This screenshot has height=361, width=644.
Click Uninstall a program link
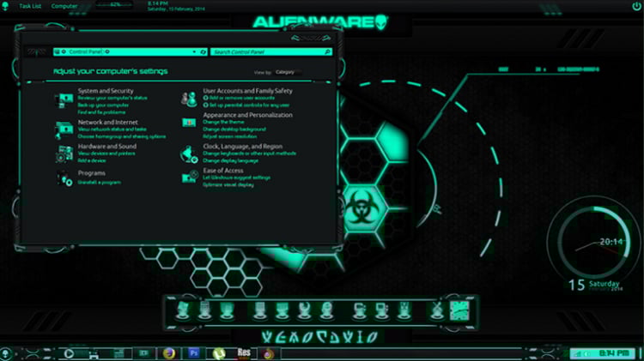pos(100,182)
